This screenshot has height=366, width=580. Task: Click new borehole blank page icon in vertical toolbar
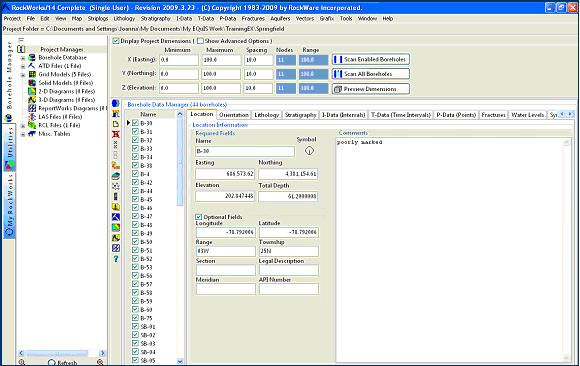coord(116,124)
